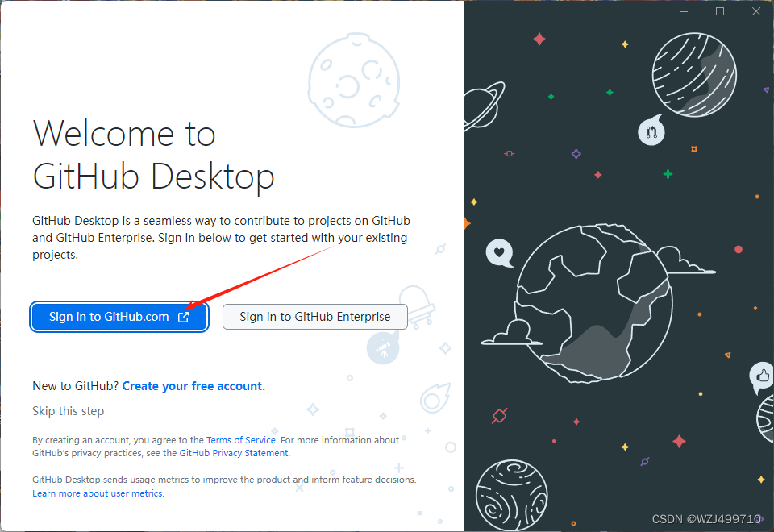Open the GitHub Privacy Statement link
The image size is (774, 532).
234,453
